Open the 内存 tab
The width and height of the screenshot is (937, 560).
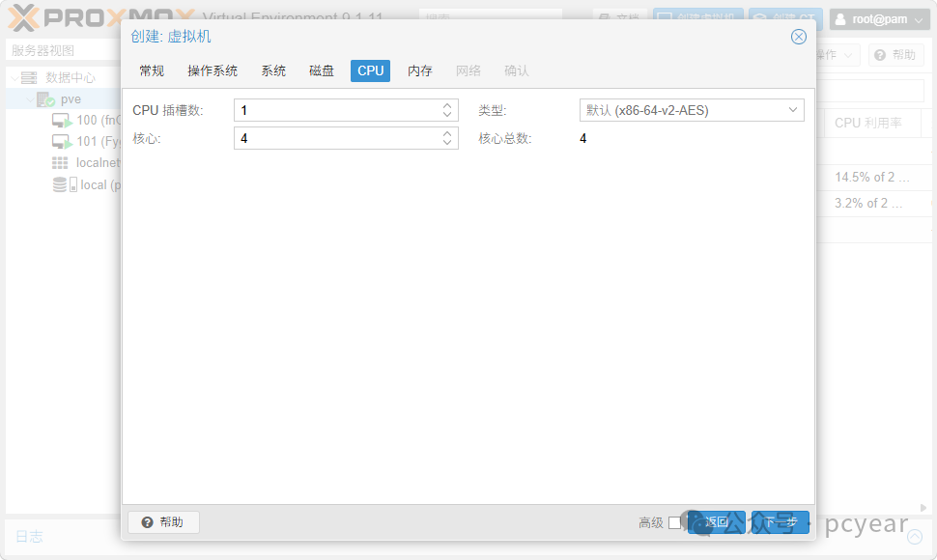419,70
